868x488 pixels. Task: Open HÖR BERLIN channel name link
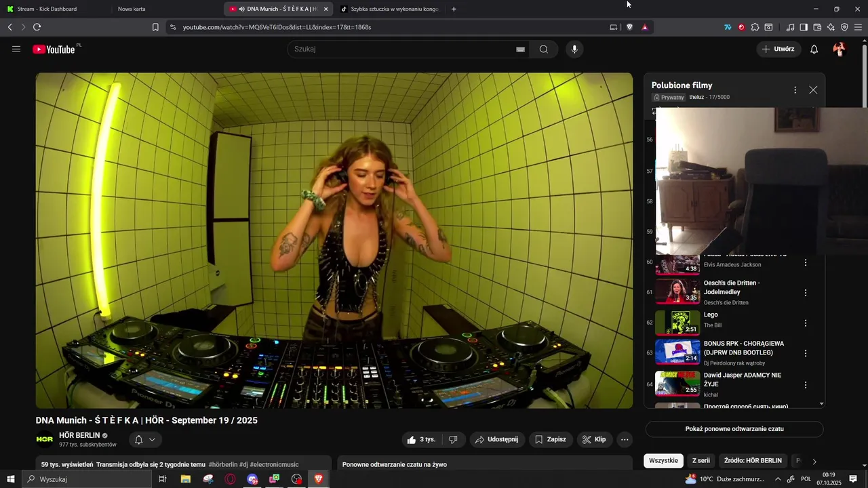point(79,435)
